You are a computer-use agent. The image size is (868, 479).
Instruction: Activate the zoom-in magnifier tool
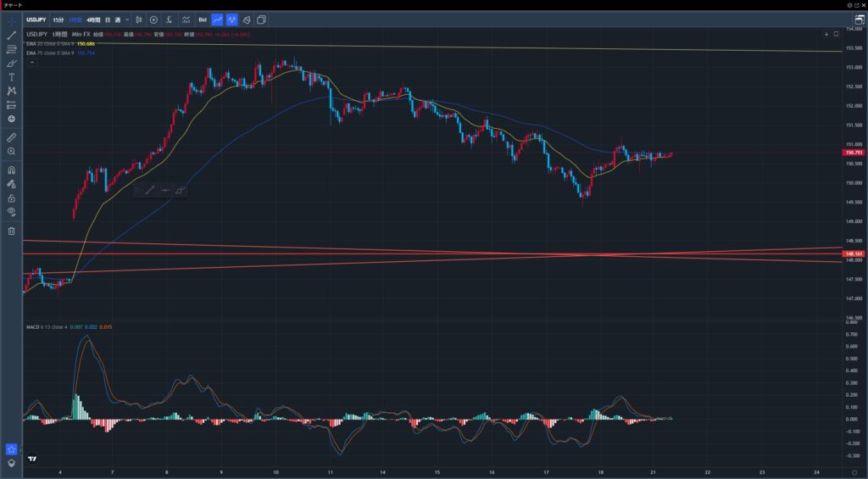click(12, 151)
